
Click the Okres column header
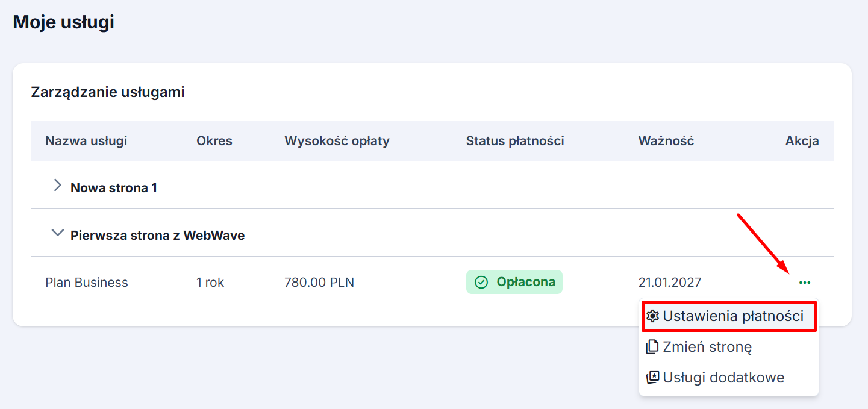tap(214, 141)
